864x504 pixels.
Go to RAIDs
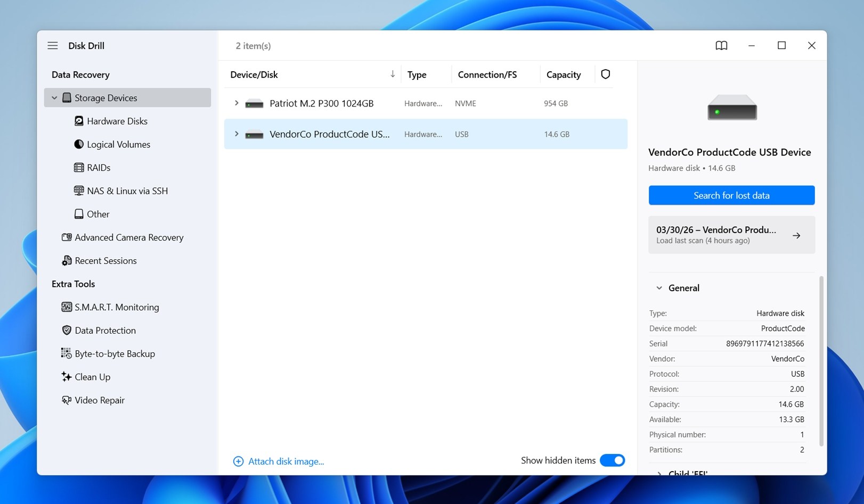[99, 168]
